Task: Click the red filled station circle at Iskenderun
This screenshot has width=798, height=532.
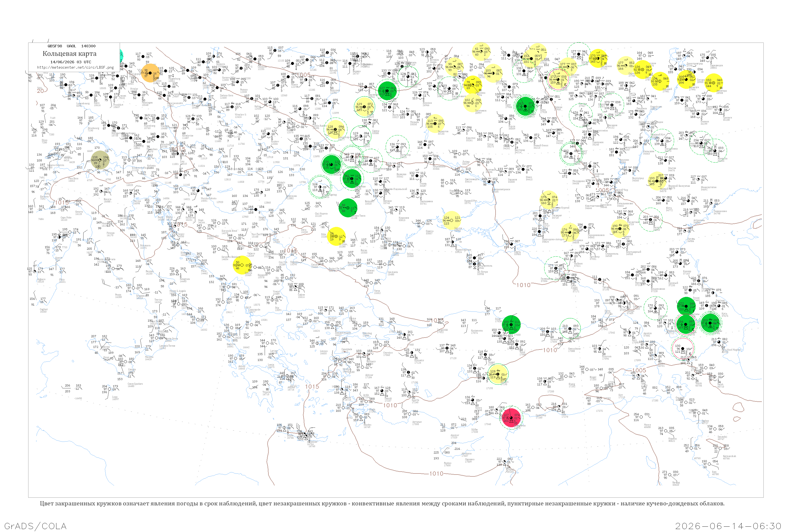Action: click(x=511, y=418)
